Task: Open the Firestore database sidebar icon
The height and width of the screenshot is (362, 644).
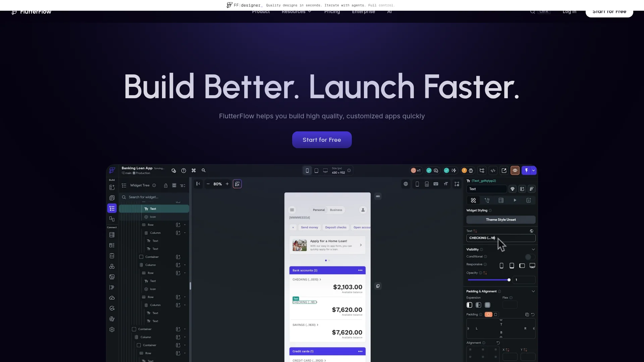Action: pos(112,235)
